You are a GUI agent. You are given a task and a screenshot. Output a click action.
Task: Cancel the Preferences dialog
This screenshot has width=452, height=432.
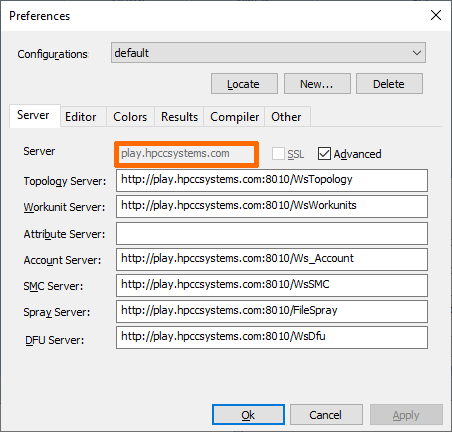click(326, 415)
